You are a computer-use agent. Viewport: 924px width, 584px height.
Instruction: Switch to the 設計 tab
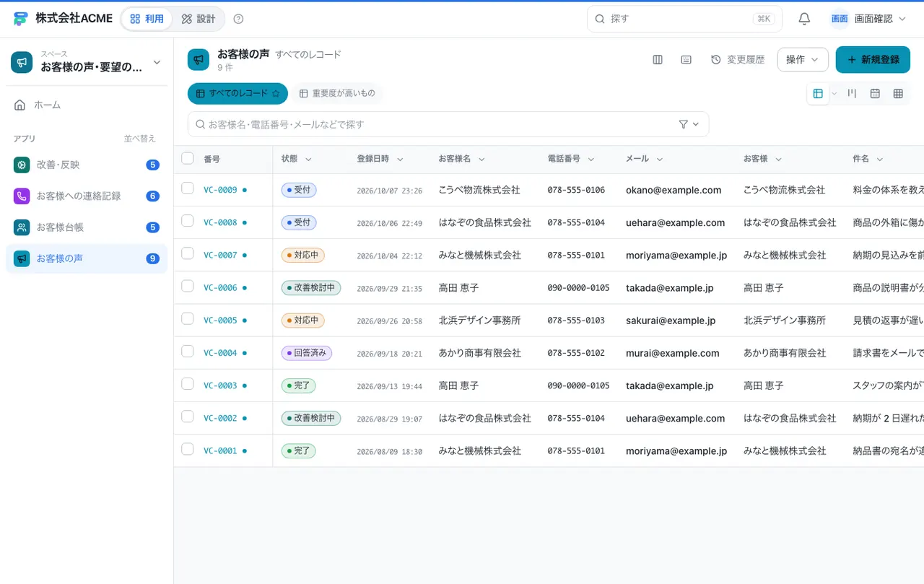pyautogui.click(x=199, y=19)
